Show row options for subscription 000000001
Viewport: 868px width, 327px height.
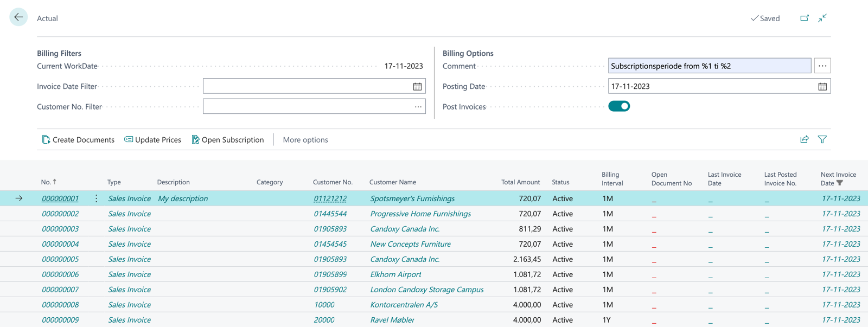(x=96, y=198)
